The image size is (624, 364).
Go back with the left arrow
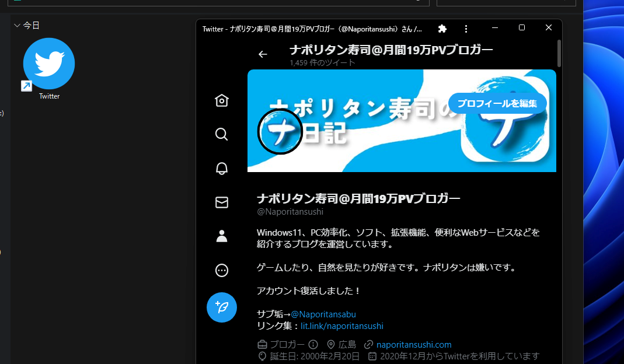point(263,54)
